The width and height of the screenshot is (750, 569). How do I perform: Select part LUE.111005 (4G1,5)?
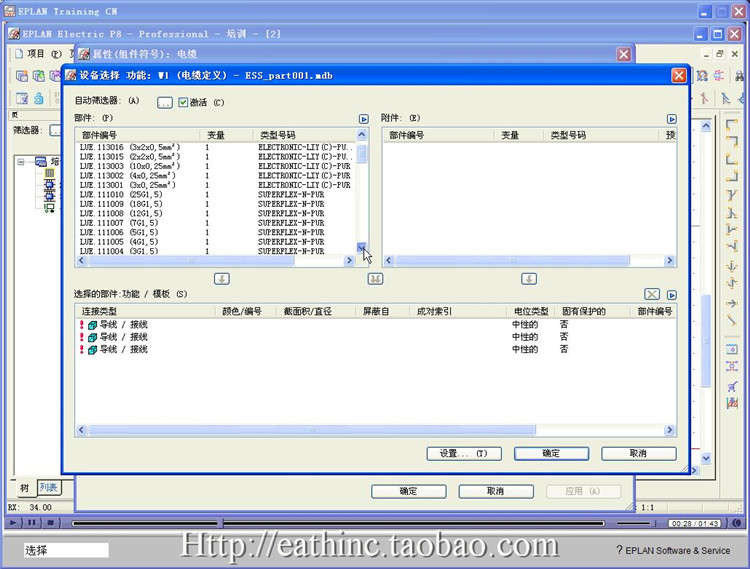coord(215,242)
